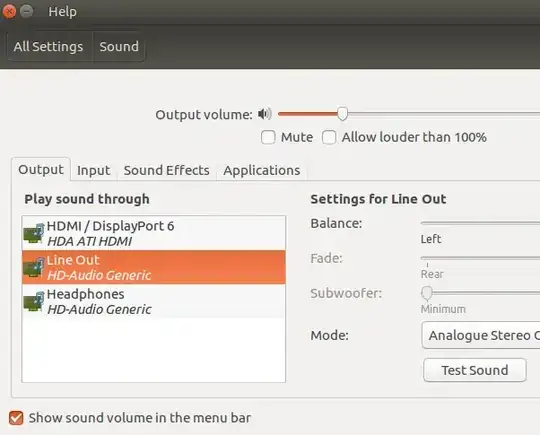Go to the Applications tab
Image resolution: width=540 pixels, height=435 pixels.
click(x=262, y=170)
